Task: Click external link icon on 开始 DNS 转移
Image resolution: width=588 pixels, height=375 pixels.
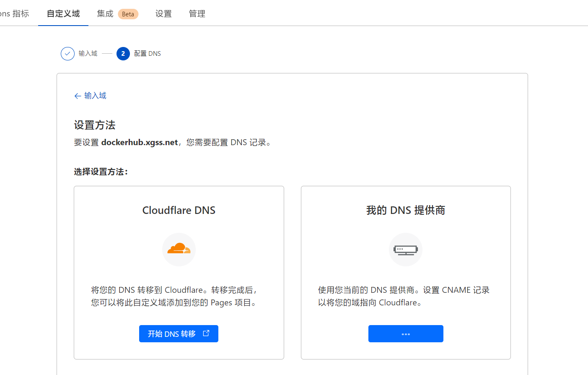Action: point(206,333)
